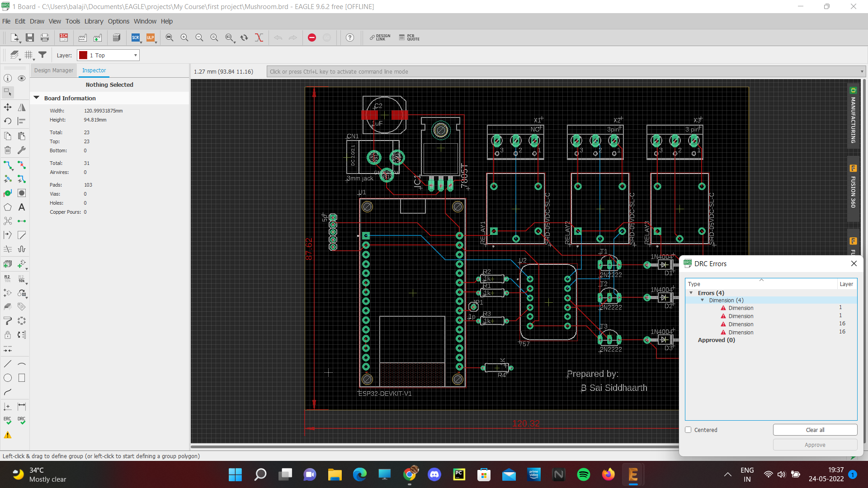Viewport: 868px width, 488px height.
Task: Click the red Top layer color swatch
Action: pos(83,55)
